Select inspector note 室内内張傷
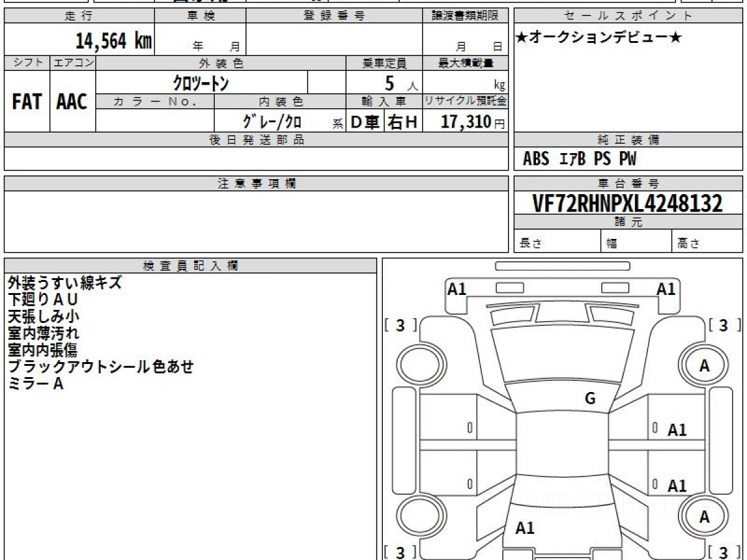 (x=42, y=350)
